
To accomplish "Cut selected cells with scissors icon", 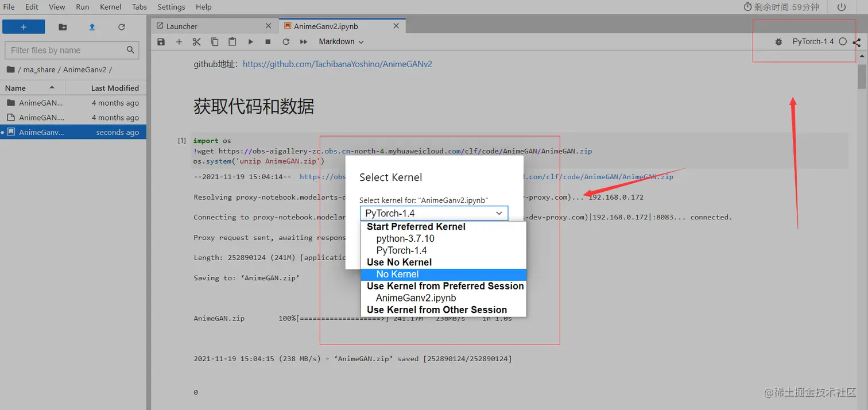I will pos(196,42).
